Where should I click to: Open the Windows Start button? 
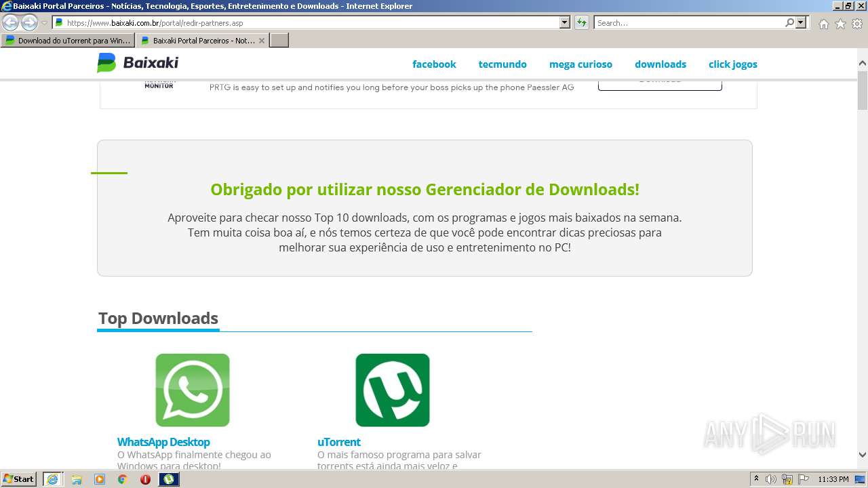18,479
